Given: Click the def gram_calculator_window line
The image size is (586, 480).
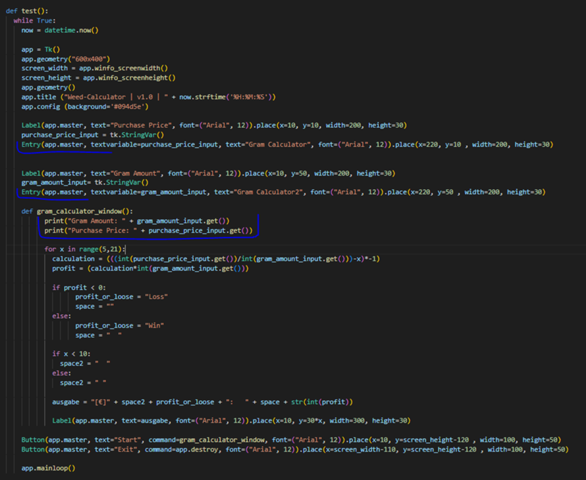Looking at the screenshot, I should tap(77, 211).
